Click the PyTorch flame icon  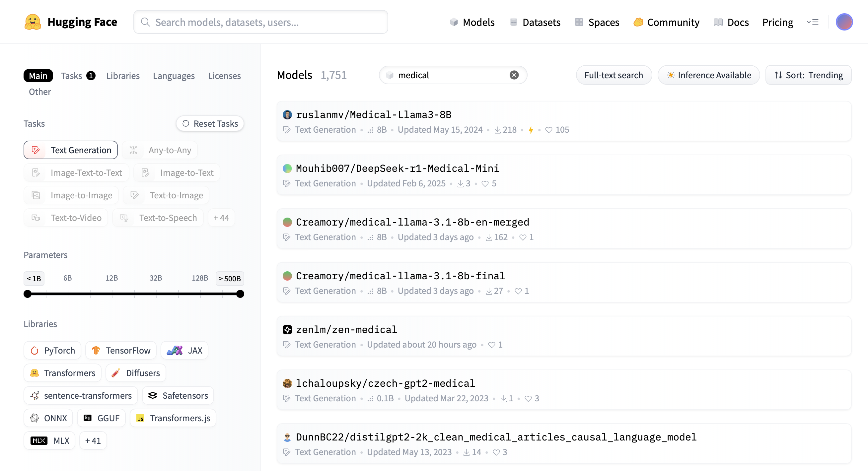[x=35, y=350]
